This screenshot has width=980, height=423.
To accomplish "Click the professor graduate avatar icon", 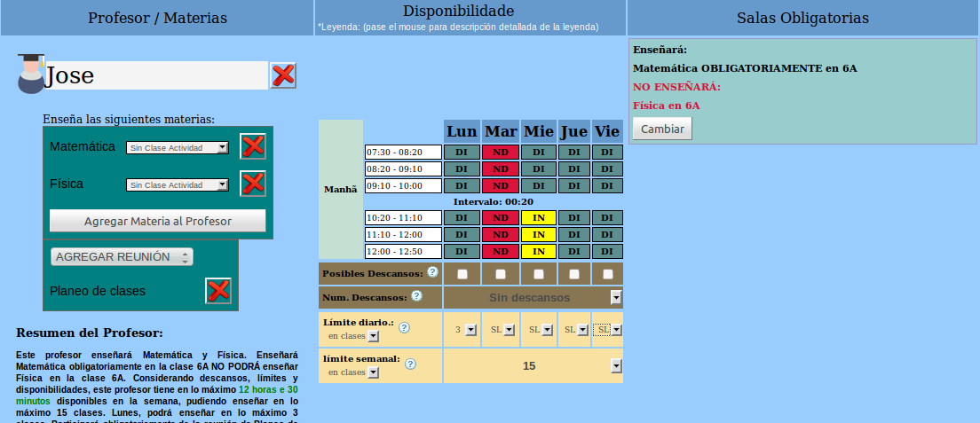I will 30,74.
